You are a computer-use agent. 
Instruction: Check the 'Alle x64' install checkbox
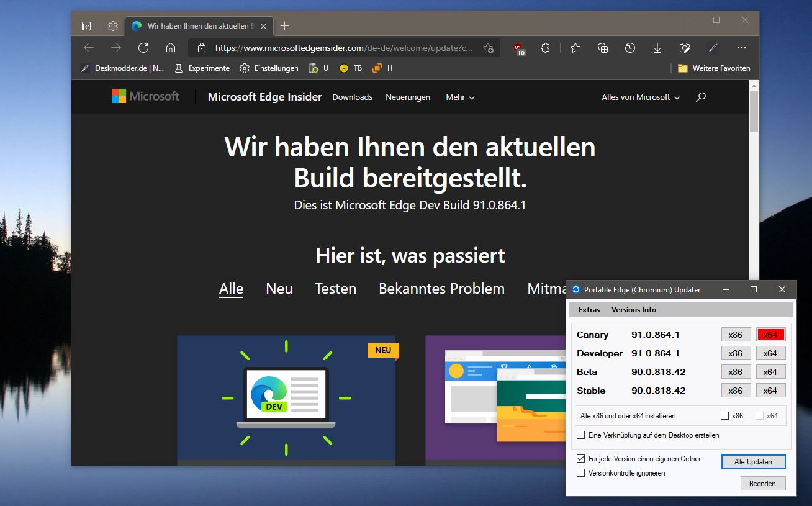[759, 416]
